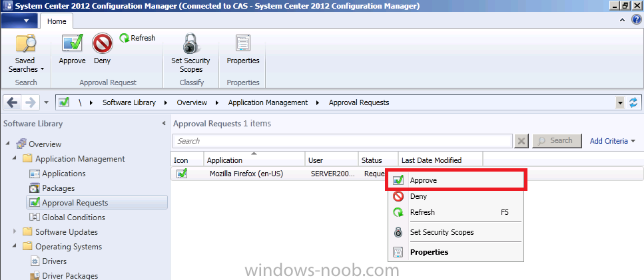
Task: Sort by the Status column header
Action: point(378,160)
